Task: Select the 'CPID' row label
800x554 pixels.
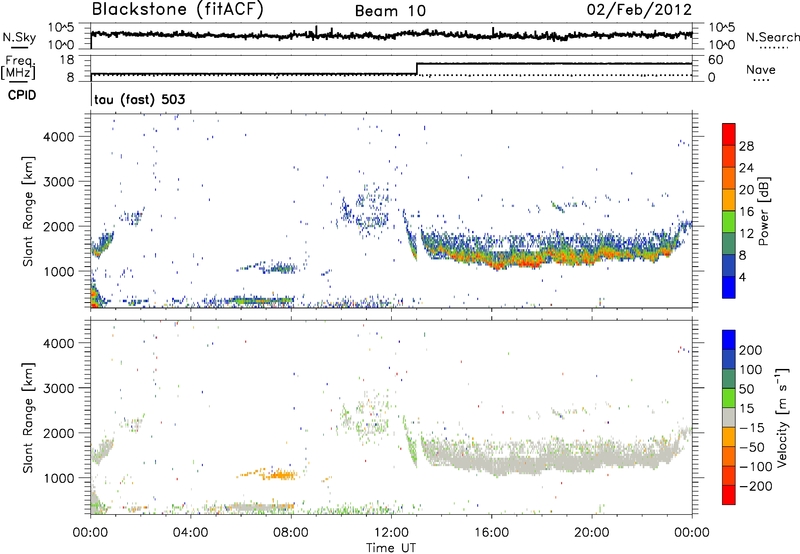Action: coord(22,95)
